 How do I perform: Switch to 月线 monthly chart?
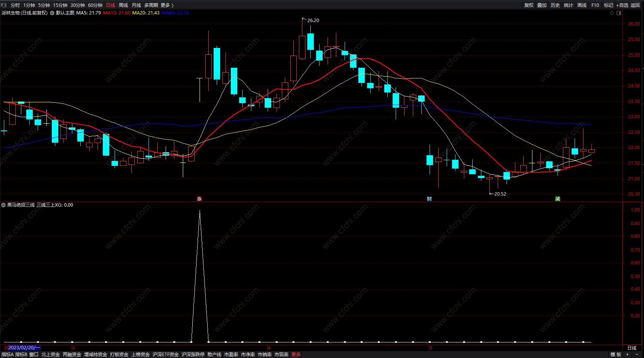pos(136,5)
